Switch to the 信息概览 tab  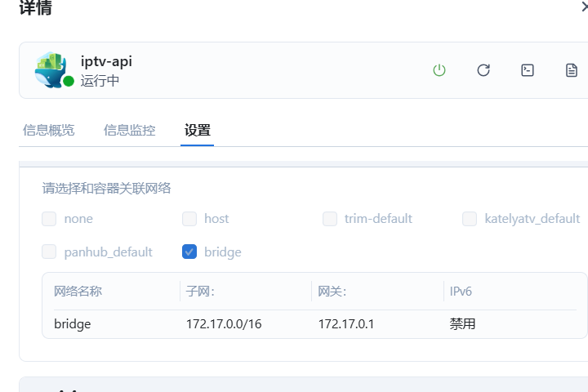[48, 130]
